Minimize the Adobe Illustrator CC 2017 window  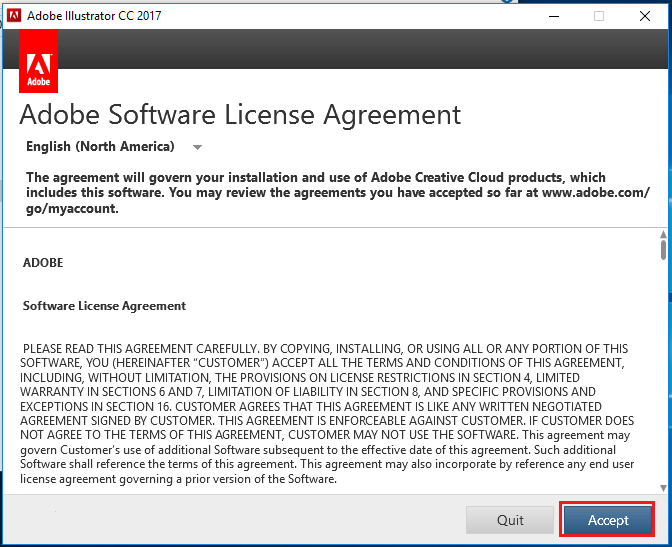coord(554,16)
